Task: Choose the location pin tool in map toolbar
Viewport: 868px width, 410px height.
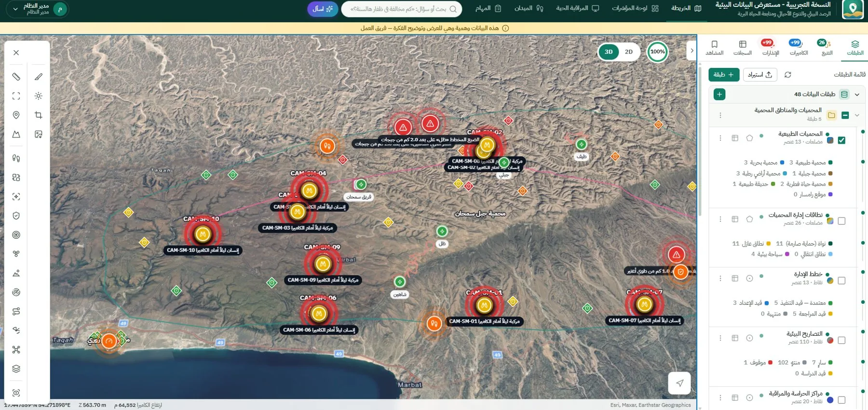Action: tap(16, 115)
